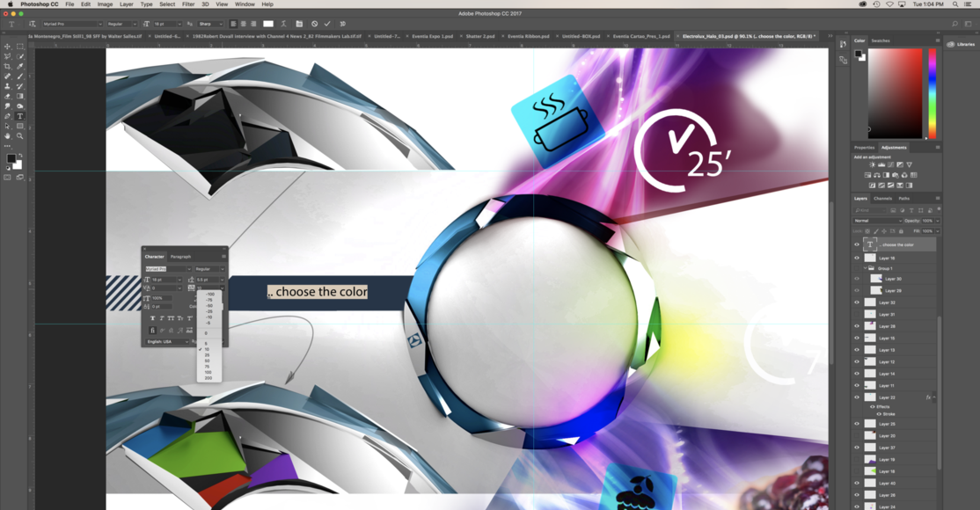Open the layer blend mode dropdown Normal

[x=877, y=221]
